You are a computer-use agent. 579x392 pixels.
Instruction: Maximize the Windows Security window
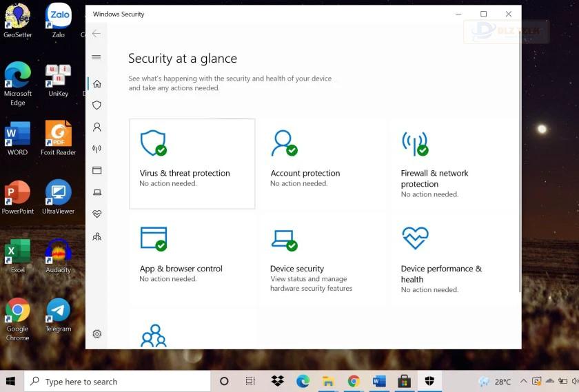483,14
